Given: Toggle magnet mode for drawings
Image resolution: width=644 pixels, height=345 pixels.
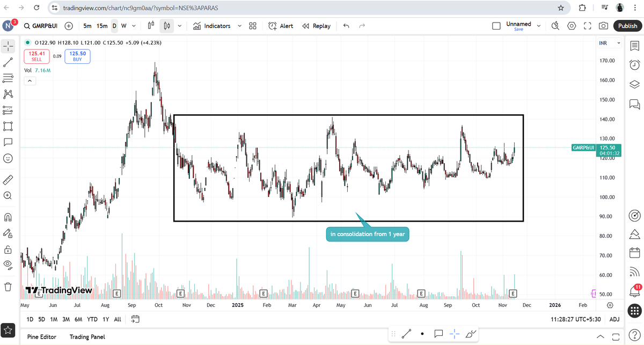Looking at the screenshot, I should pos(8,217).
